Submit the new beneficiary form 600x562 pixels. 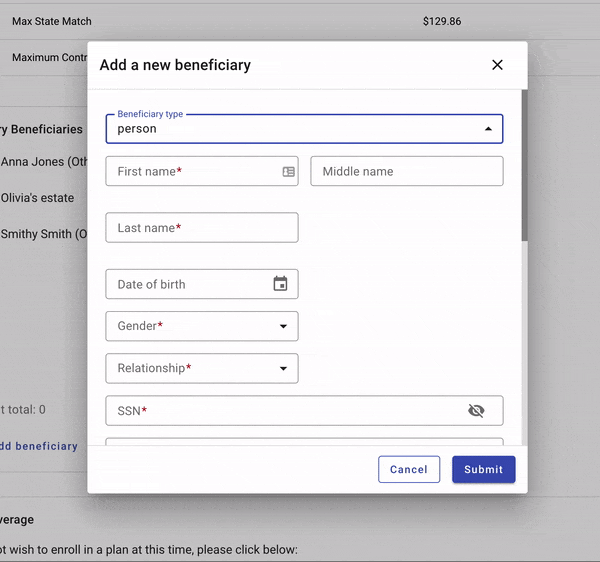[483, 470]
